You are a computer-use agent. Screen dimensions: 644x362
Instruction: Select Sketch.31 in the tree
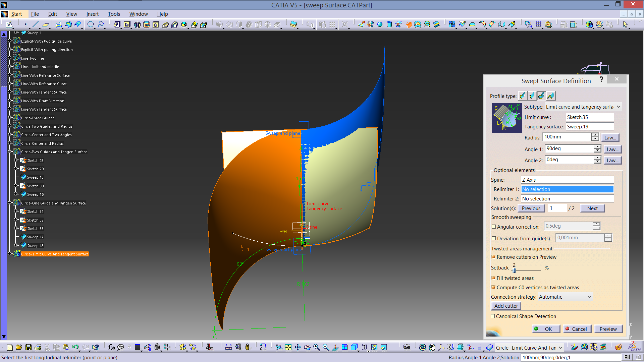click(x=35, y=212)
